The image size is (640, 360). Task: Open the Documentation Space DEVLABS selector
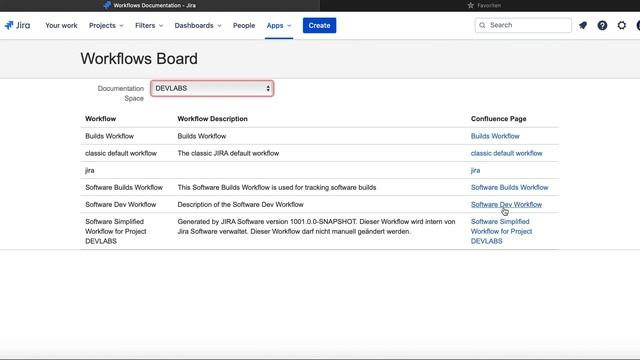[212, 88]
